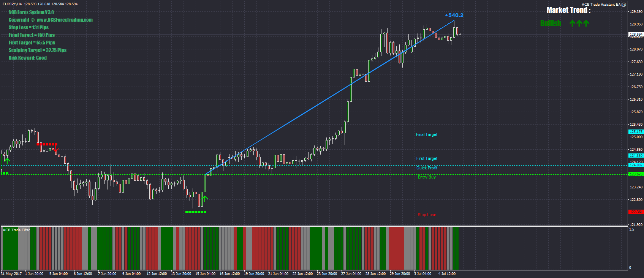Click the red Stop Loss line label
The height and width of the screenshot is (278, 644).
(x=427, y=215)
